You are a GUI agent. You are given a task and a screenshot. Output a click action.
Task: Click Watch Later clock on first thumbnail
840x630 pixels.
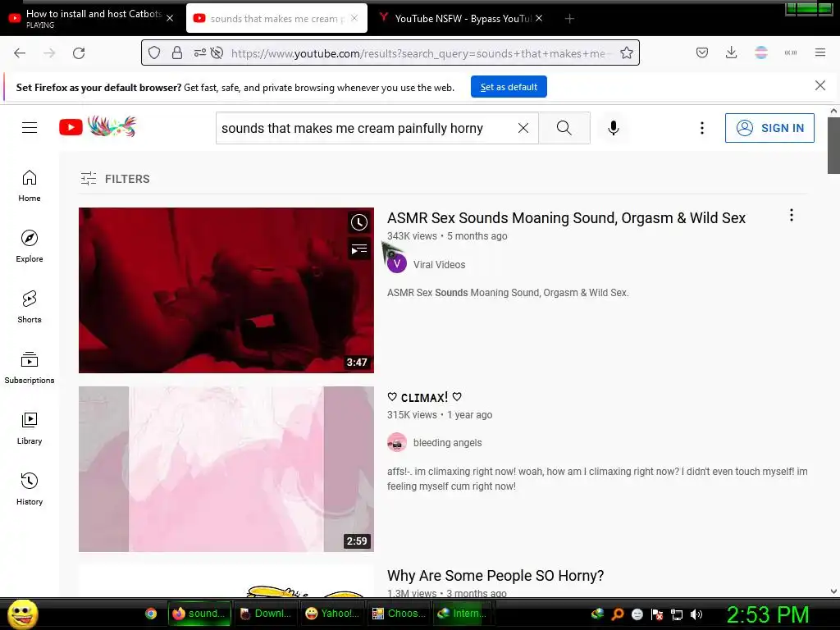pyautogui.click(x=359, y=222)
